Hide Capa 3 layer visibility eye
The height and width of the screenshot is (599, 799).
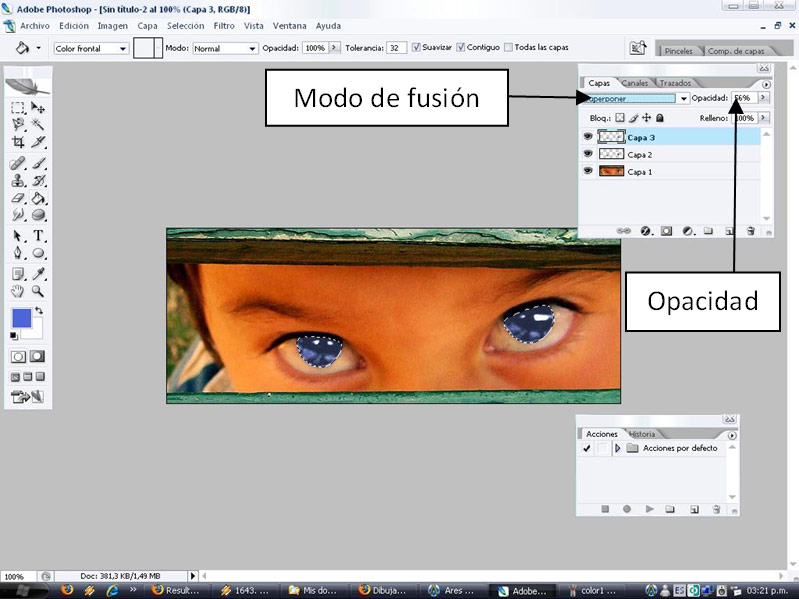588,137
